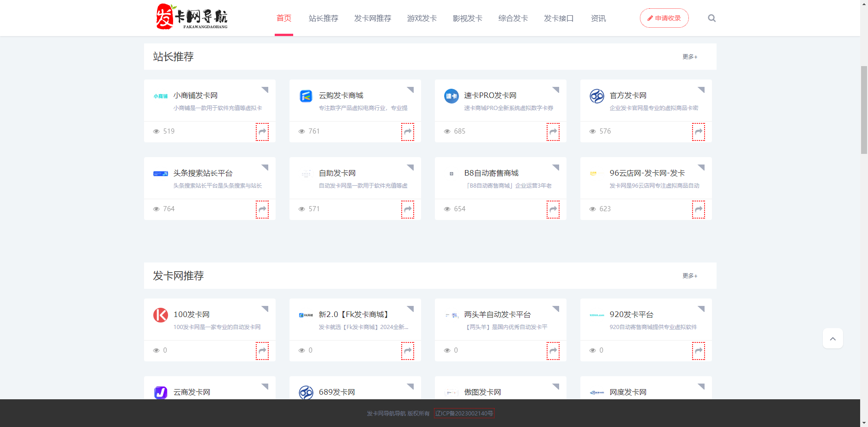Image resolution: width=868 pixels, height=427 pixels.
Task: Click the 小商铺 logo icon
Action: coord(161,96)
